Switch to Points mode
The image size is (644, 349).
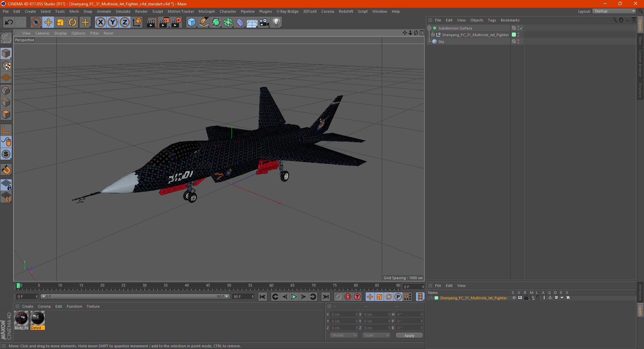pyautogui.click(x=6, y=90)
